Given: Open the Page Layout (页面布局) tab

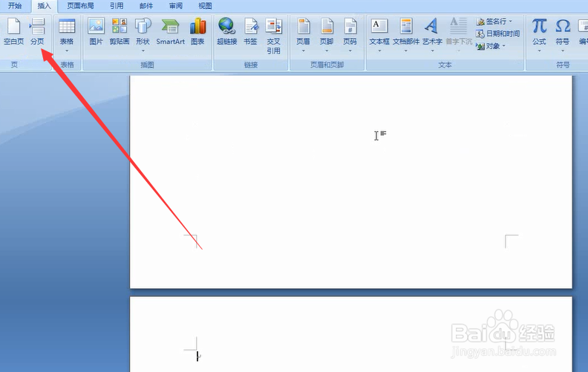Looking at the screenshot, I should click(80, 6).
